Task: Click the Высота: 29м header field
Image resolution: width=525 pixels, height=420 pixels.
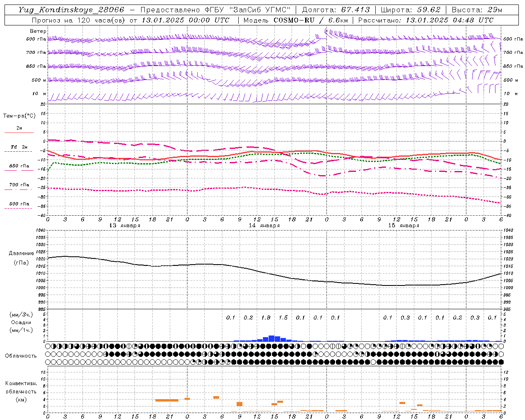Action: [x=477, y=10]
